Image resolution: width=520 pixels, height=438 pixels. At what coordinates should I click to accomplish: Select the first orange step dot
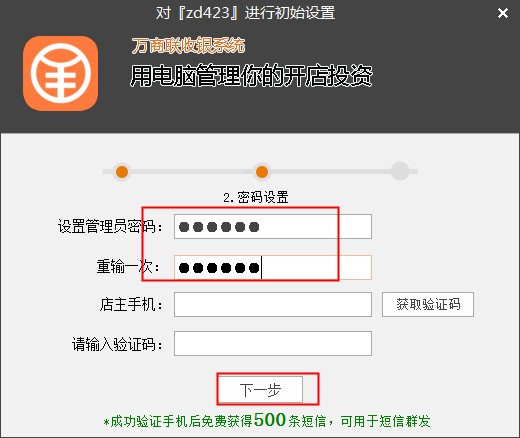coord(122,172)
